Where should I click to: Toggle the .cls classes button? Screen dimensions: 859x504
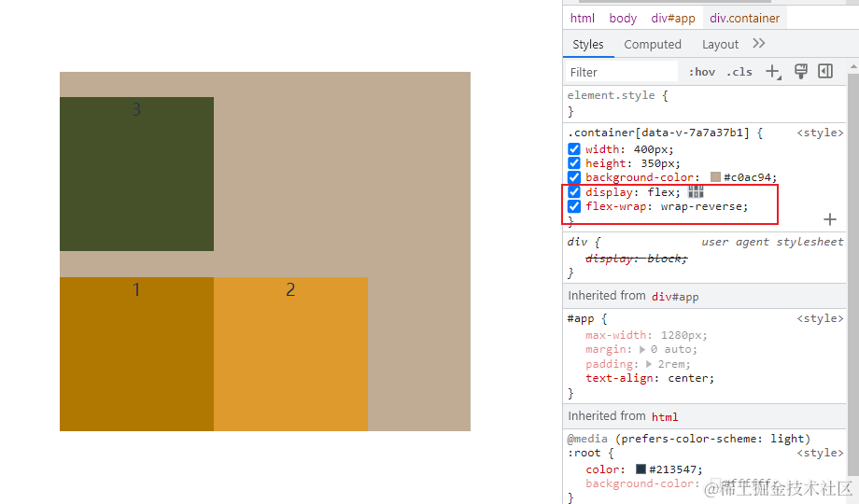739,72
